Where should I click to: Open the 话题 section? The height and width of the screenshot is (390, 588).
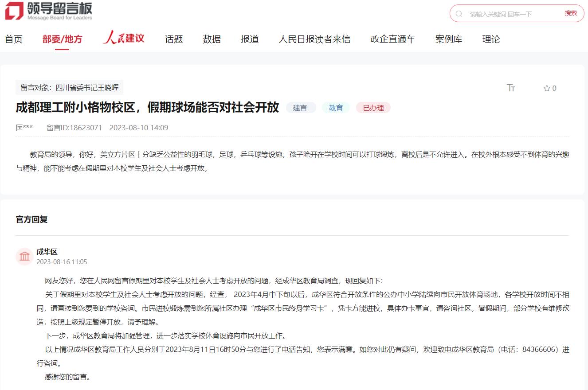(x=173, y=39)
